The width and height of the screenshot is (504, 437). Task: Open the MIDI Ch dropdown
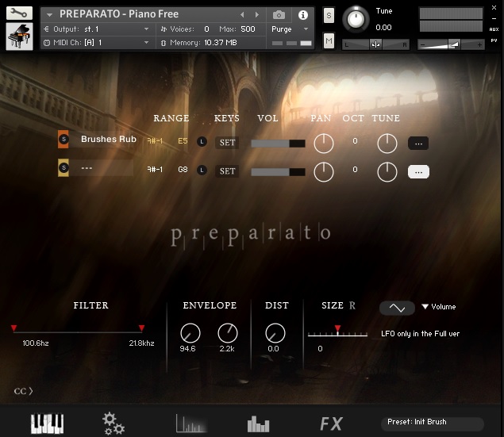coord(96,42)
